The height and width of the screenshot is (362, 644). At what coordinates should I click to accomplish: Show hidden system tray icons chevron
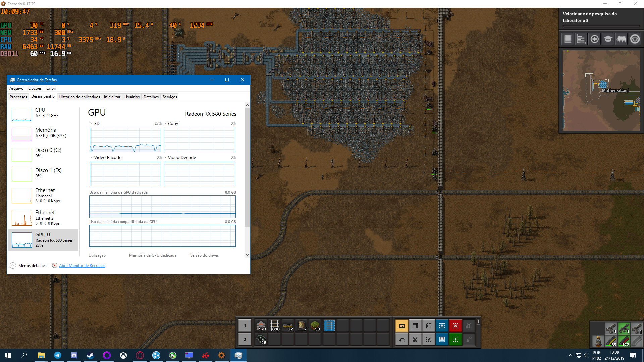point(570,355)
